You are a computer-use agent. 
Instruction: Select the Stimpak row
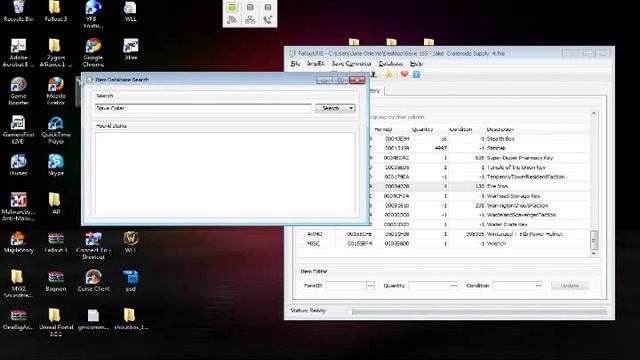click(480, 148)
